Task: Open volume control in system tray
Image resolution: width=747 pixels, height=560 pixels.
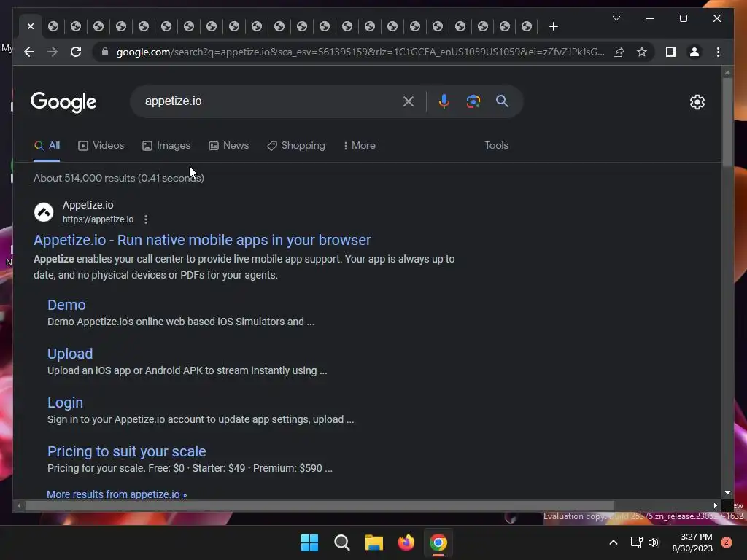Action: tap(654, 542)
